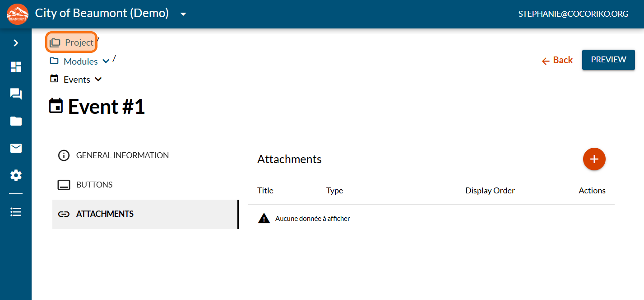
Task: Expand the Events breadcrumb dropdown
Action: coord(98,80)
